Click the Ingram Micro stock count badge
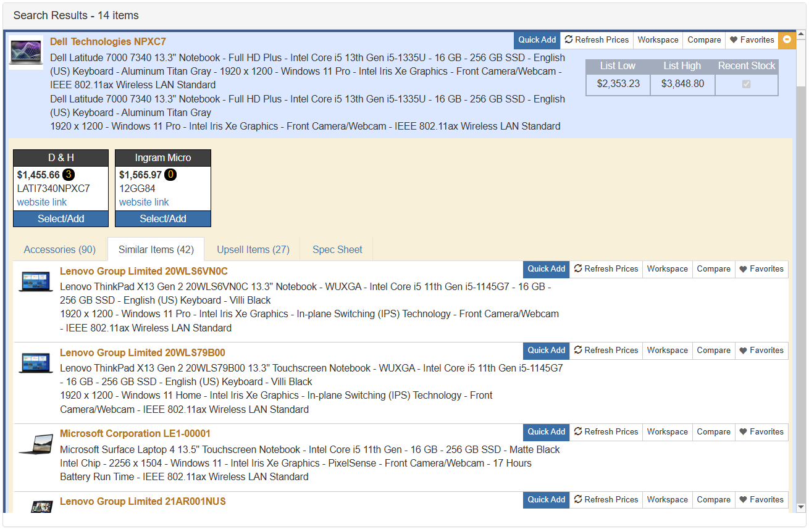This screenshot has width=809, height=532. click(x=170, y=175)
